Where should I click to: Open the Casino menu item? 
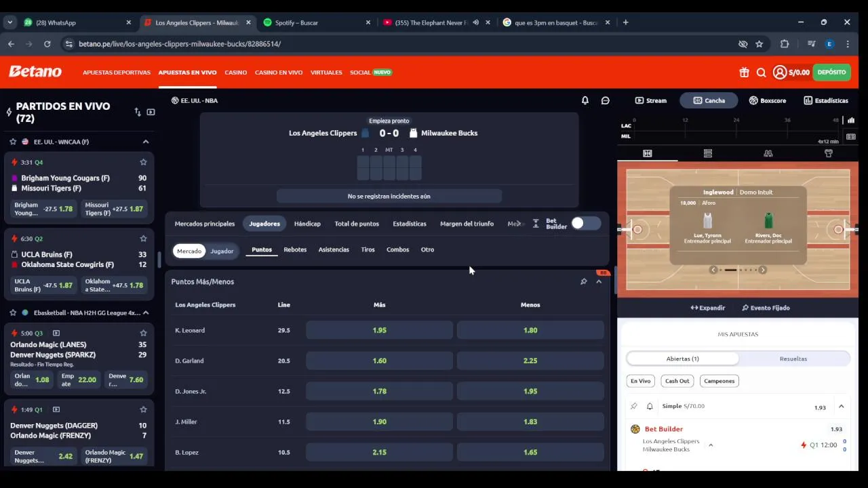click(x=236, y=73)
